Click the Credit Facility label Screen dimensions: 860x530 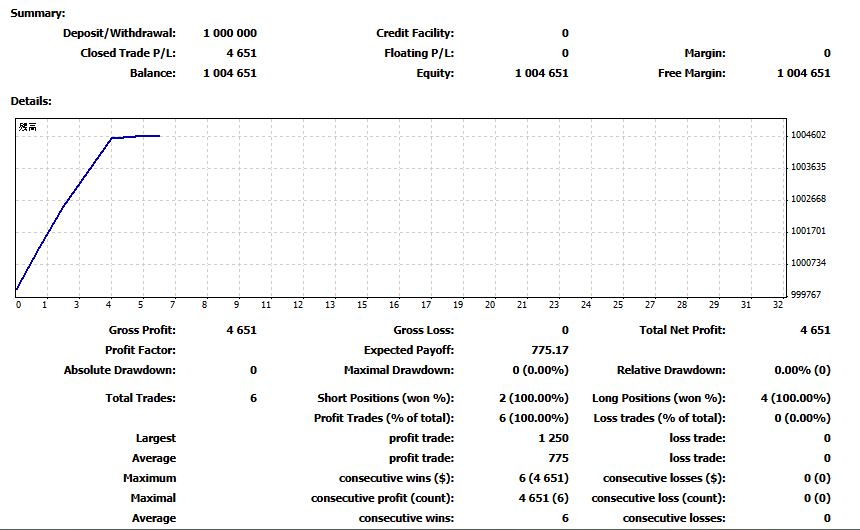415,33
